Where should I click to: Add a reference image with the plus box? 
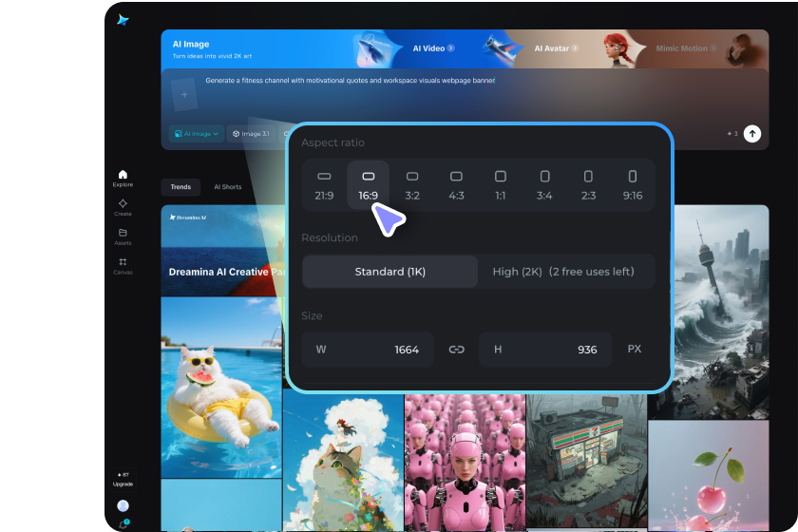click(x=184, y=95)
